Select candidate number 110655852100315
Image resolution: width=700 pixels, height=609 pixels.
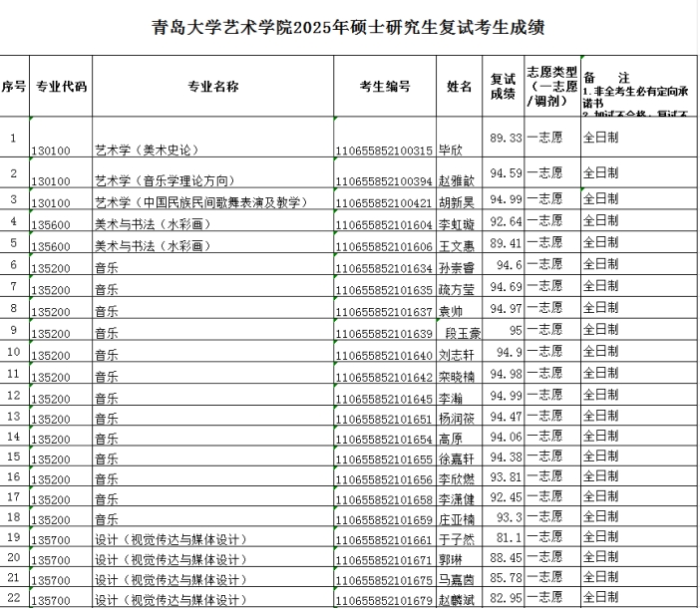point(384,151)
